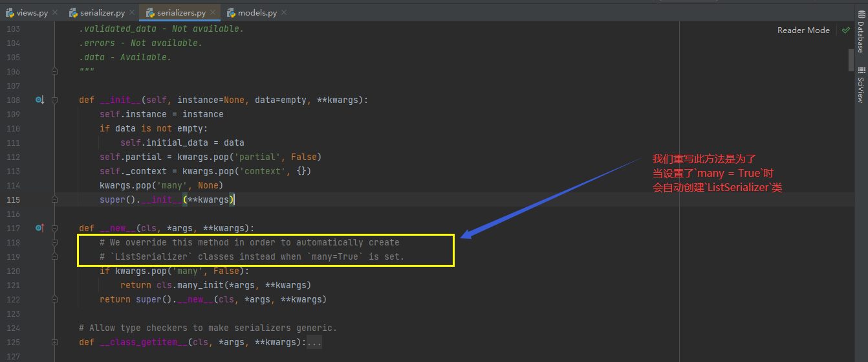Click 'many_init' call on line 121
Image resolution: width=868 pixels, height=362 pixels.
tap(201, 285)
